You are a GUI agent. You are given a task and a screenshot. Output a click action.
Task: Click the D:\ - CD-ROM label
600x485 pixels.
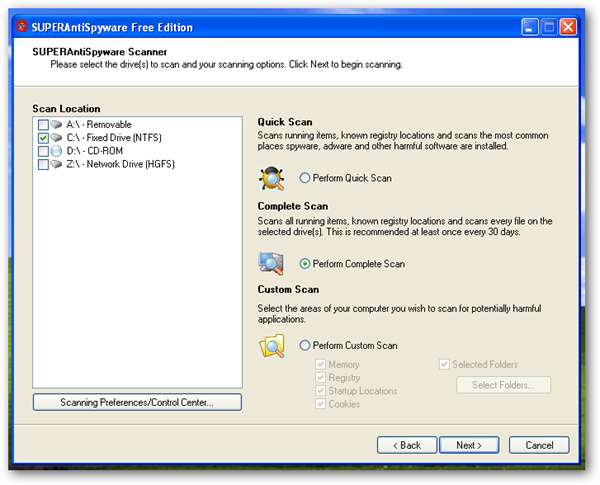[95, 151]
